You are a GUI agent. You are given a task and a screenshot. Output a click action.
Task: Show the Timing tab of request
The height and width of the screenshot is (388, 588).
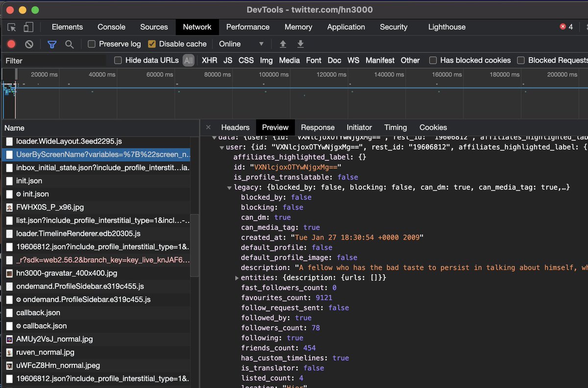(395, 127)
